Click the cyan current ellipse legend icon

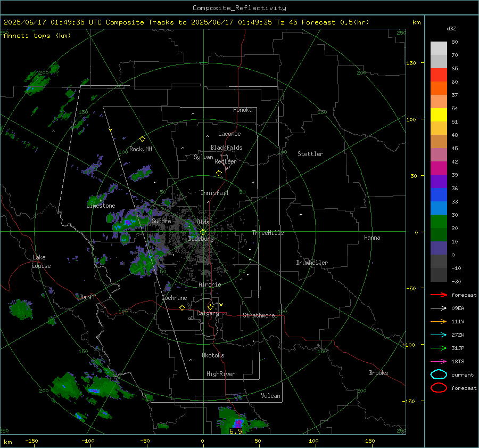(x=439, y=374)
